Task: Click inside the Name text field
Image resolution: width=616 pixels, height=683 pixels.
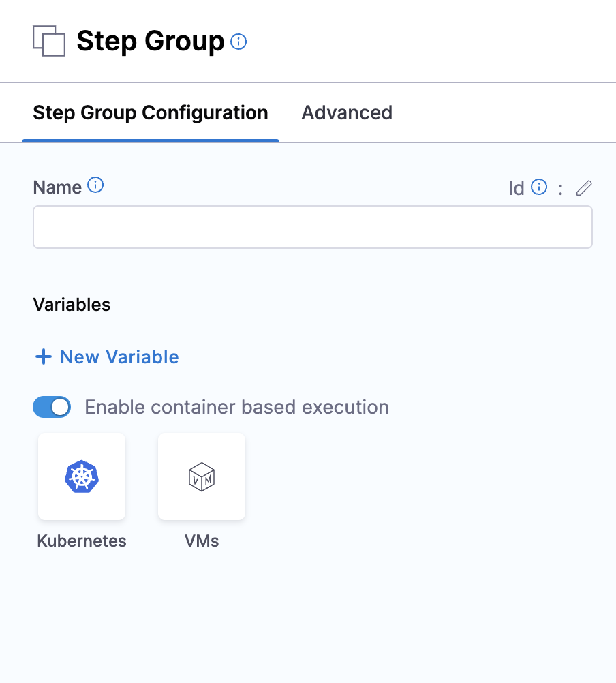Action: coord(312,227)
